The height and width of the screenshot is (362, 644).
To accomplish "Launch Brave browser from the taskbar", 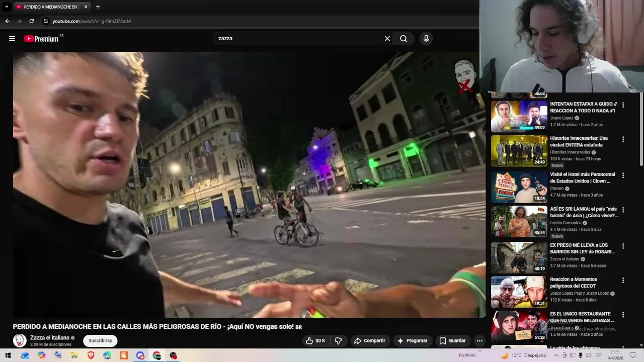I will (91, 355).
